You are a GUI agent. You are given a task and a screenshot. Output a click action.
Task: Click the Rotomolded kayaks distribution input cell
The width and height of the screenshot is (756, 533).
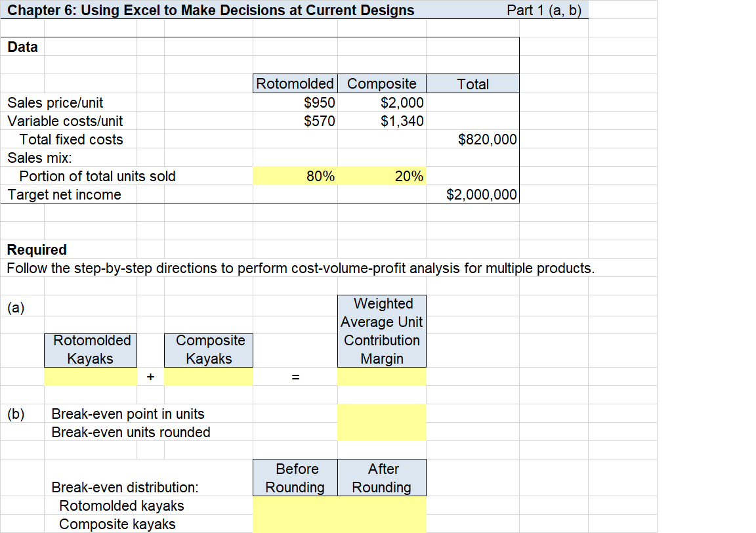(x=295, y=505)
